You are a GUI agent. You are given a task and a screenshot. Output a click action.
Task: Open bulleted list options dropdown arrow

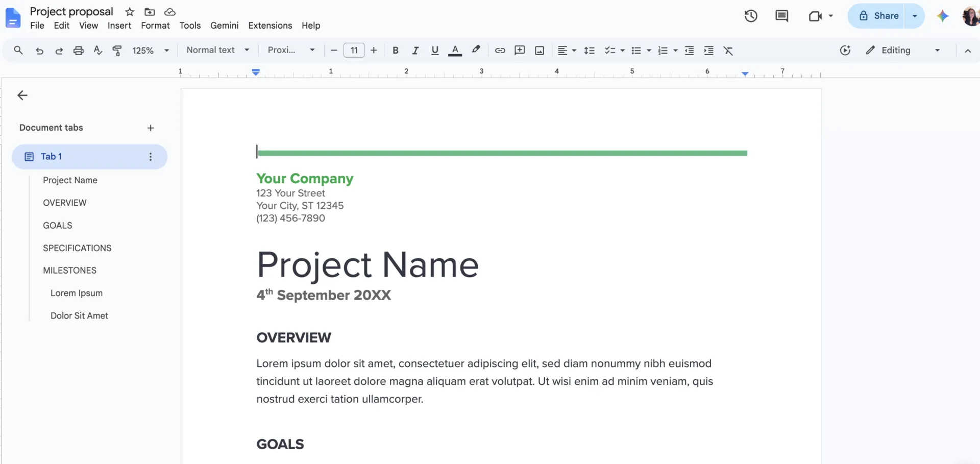[x=649, y=51]
